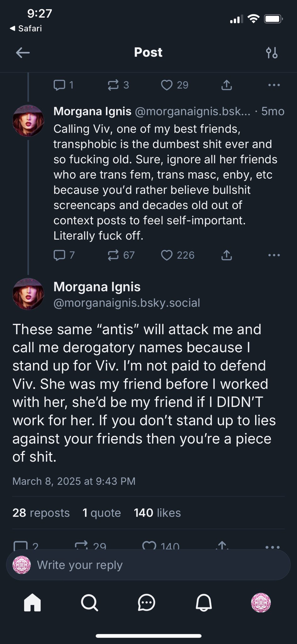Viewport: 297px width, 644px height.
Task: Open Morgana Ignis main post avatar
Action: click(x=28, y=294)
